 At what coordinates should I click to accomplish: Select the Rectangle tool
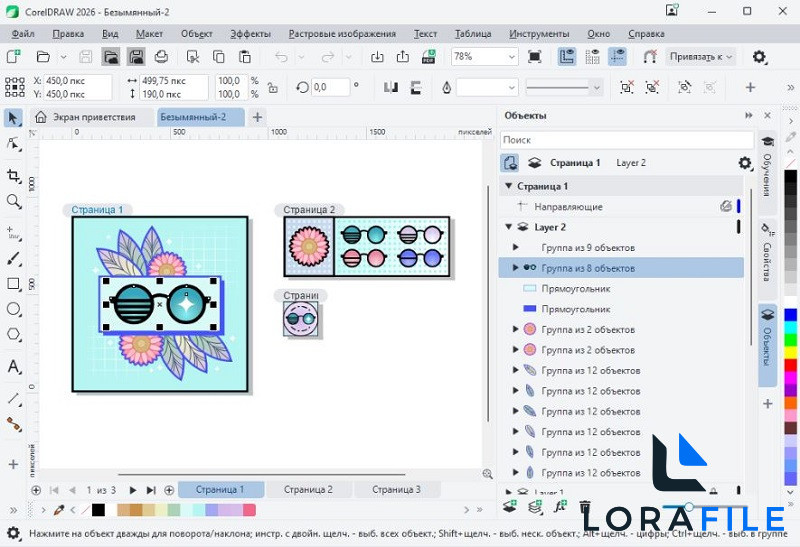pos(13,284)
